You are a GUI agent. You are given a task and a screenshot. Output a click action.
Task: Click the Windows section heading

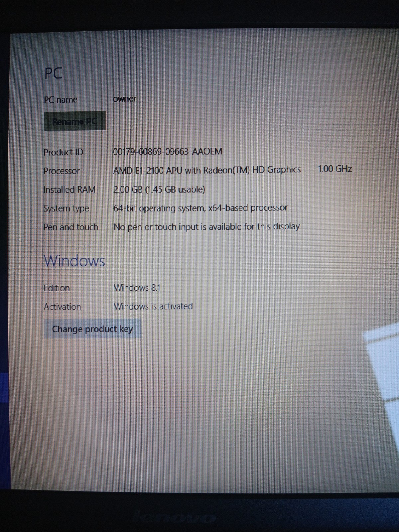(74, 260)
